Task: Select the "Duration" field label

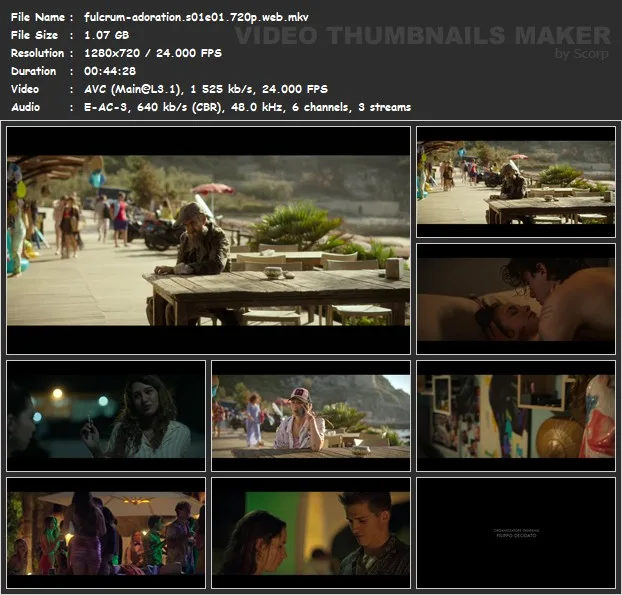Action: coord(33,71)
